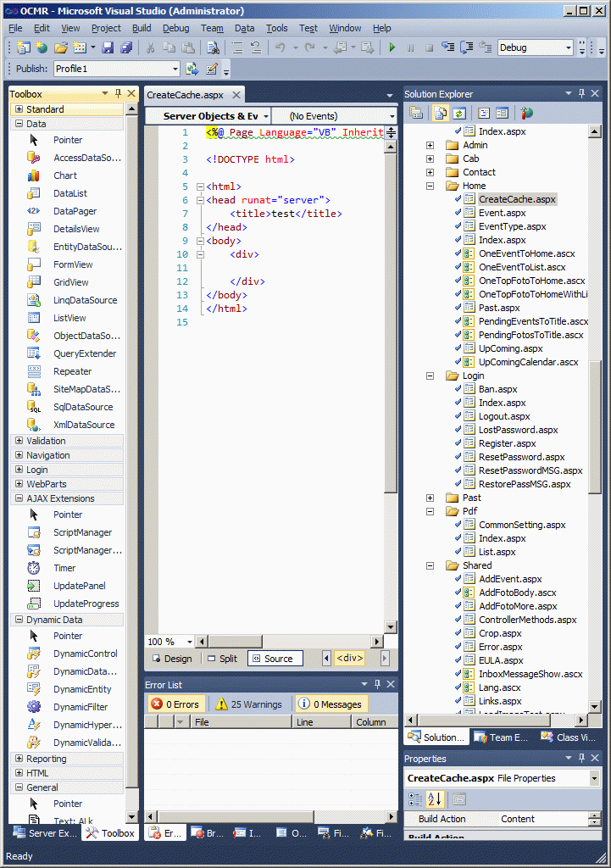Select the Repeater control in Toolbox
This screenshot has width=611, height=868.
pos(73,371)
